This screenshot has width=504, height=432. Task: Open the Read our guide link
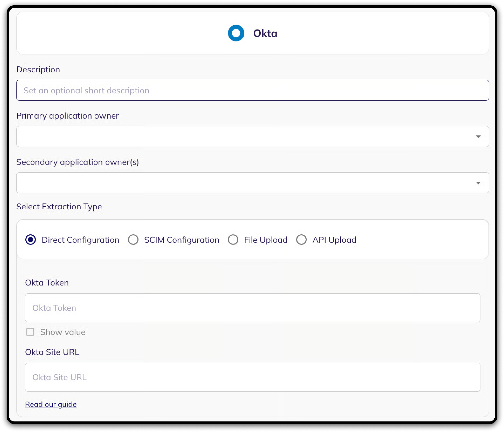[x=51, y=404]
